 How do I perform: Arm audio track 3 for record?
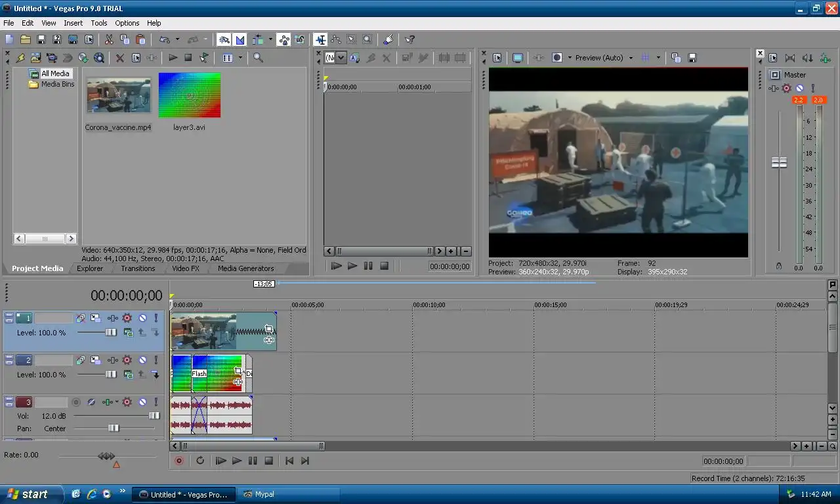(x=76, y=402)
